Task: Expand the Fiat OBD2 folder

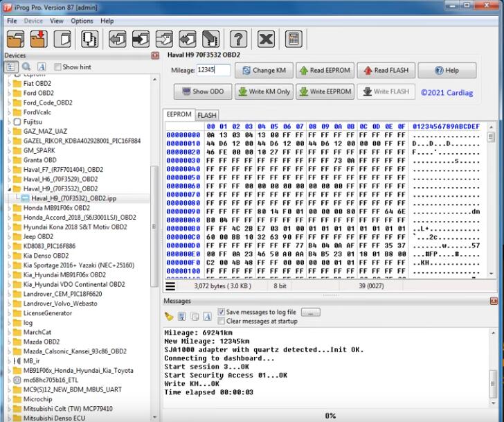Action: click(9, 84)
